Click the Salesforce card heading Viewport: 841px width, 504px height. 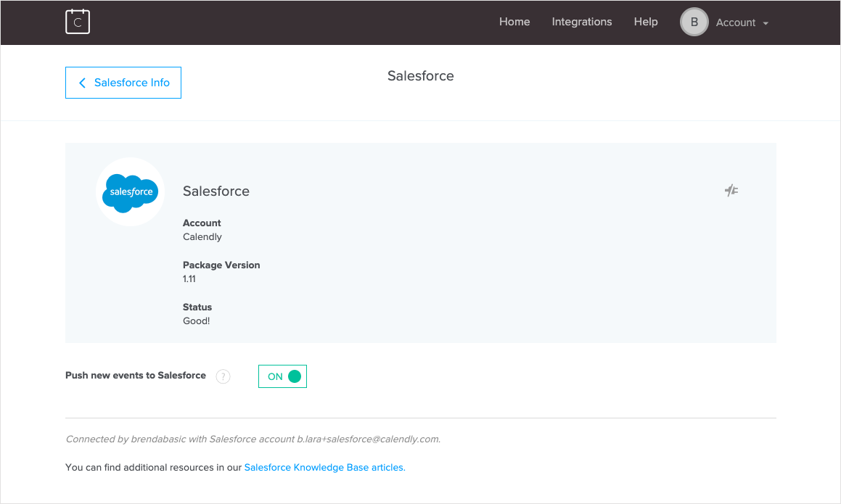(216, 191)
